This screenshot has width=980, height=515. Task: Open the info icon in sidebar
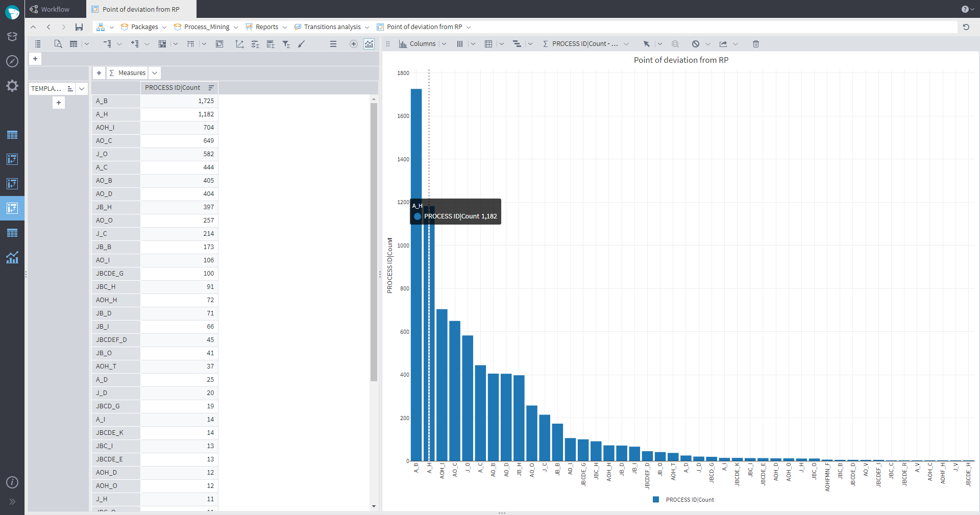(x=12, y=482)
